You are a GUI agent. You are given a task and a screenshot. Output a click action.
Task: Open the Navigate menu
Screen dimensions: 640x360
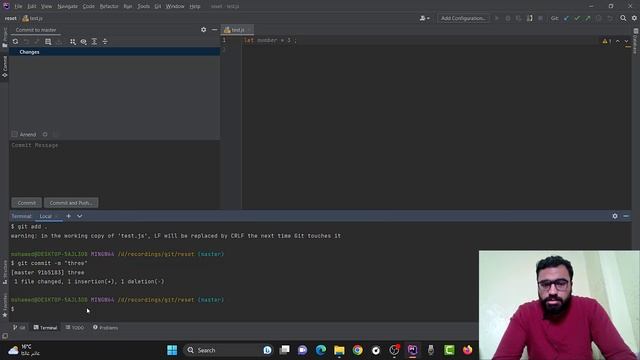click(67, 6)
